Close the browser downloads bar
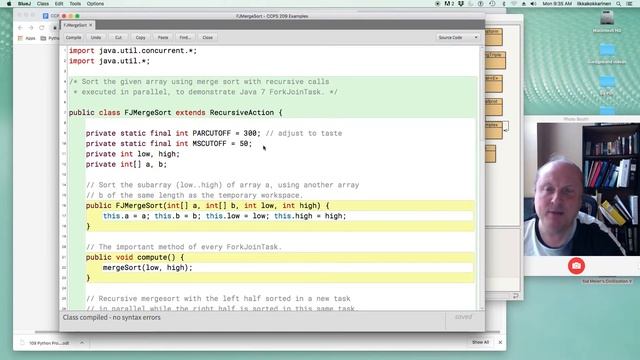This screenshot has width=640, height=360. click(500, 342)
